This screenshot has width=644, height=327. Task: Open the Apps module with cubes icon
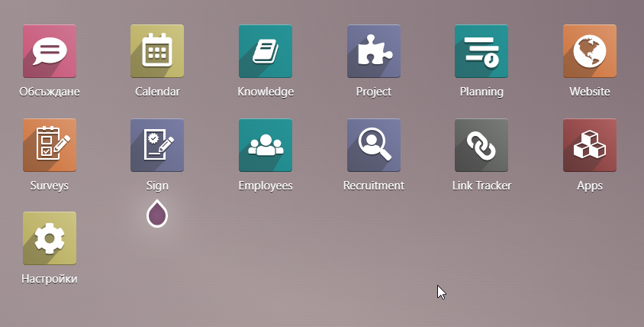coord(590,145)
